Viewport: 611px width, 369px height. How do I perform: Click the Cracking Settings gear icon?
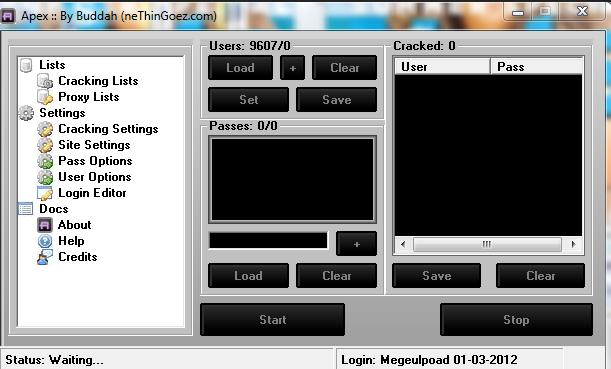[45, 129]
